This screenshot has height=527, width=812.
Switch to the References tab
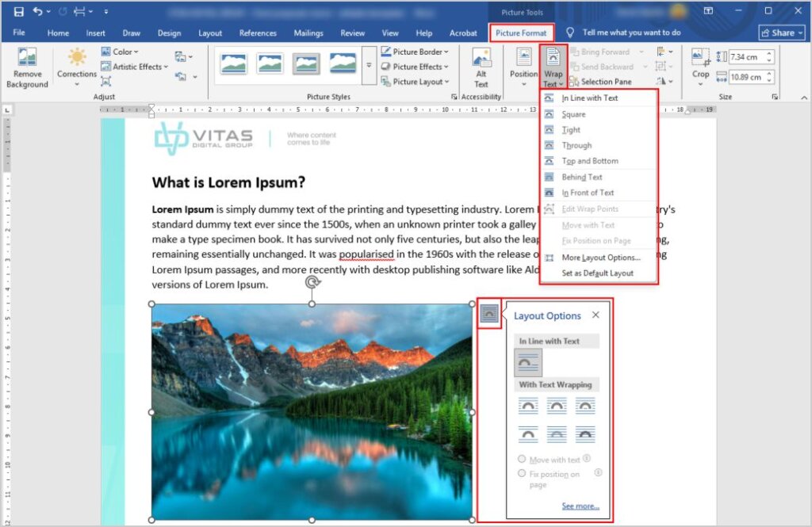pos(258,33)
